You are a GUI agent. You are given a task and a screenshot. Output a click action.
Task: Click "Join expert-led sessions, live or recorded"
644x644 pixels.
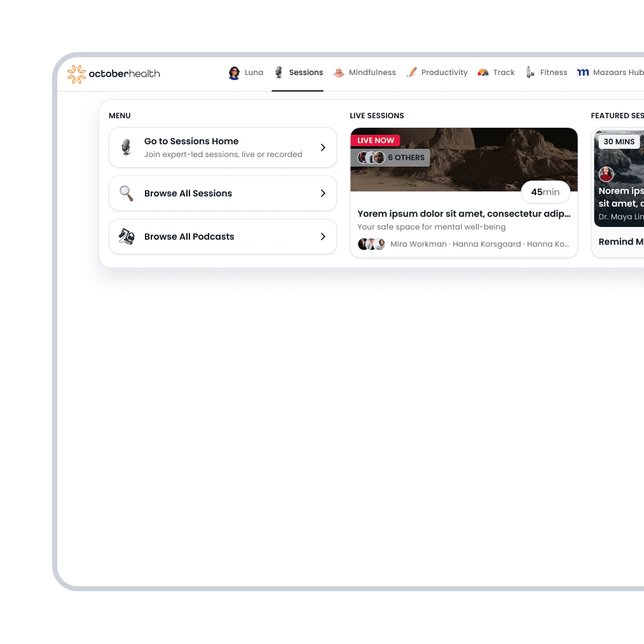pyautogui.click(x=223, y=154)
